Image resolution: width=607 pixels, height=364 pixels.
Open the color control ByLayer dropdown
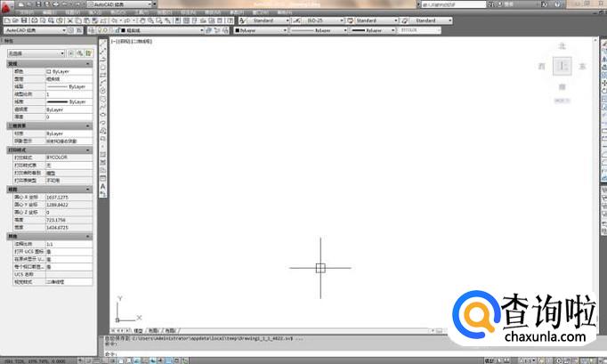261,30
